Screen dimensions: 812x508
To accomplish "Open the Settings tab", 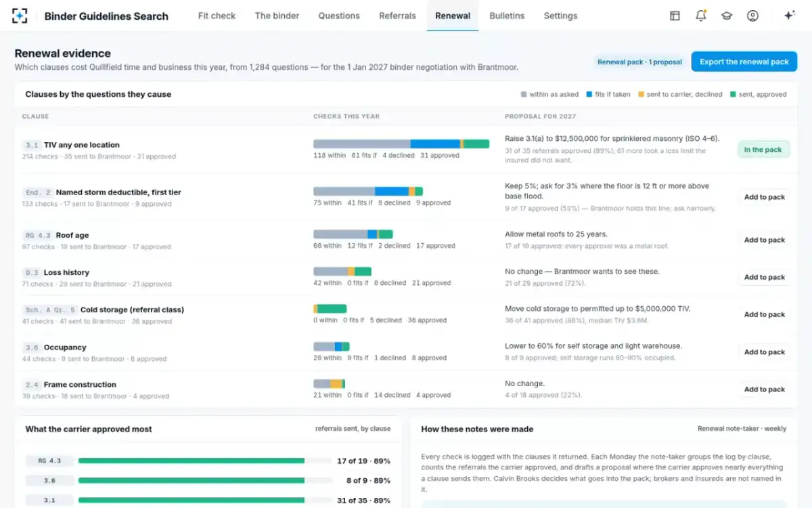I will 560,16.
